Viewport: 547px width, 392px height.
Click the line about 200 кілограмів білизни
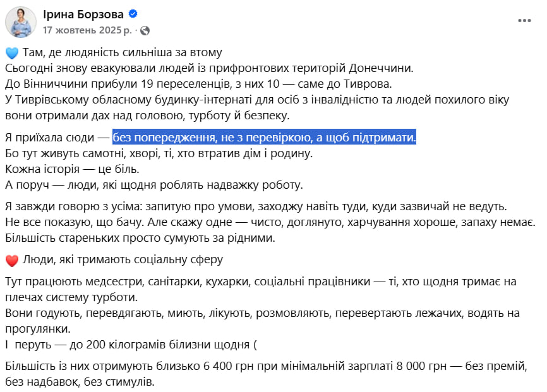pyautogui.click(x=133, y=345)
